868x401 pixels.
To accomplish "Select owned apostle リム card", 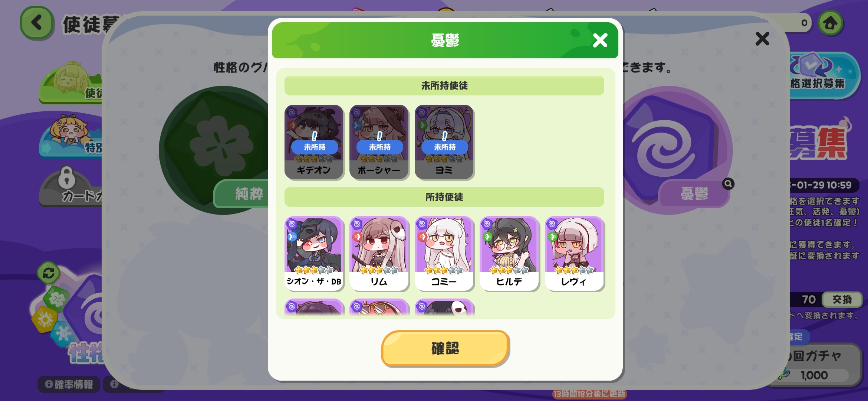I will tap(379, 254).
